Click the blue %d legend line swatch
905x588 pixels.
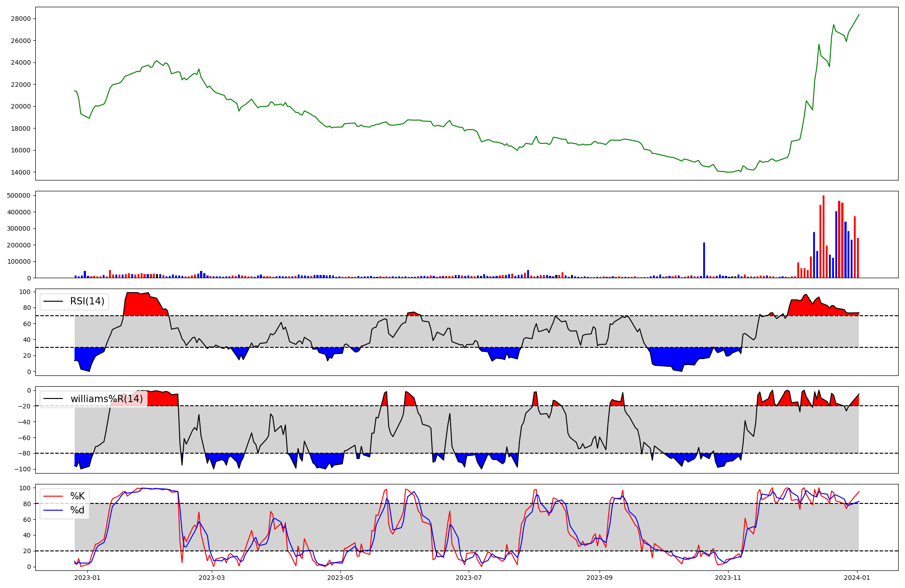[53, 510]
